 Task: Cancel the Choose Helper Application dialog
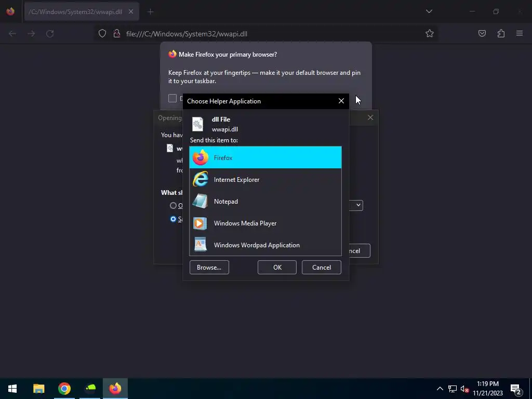pos(321,268)
